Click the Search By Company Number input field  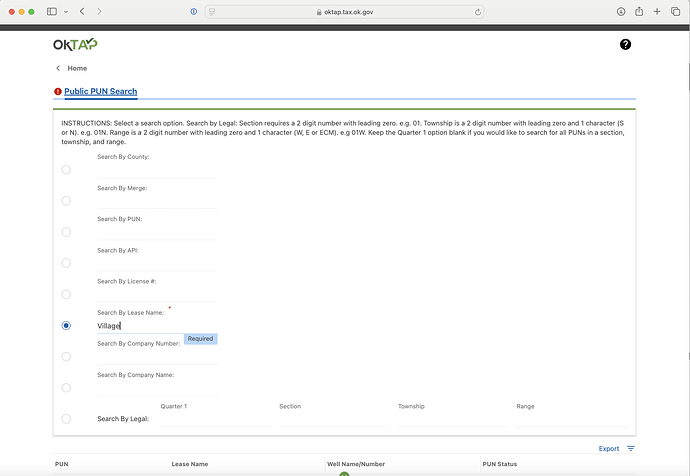tap(158, 357)
